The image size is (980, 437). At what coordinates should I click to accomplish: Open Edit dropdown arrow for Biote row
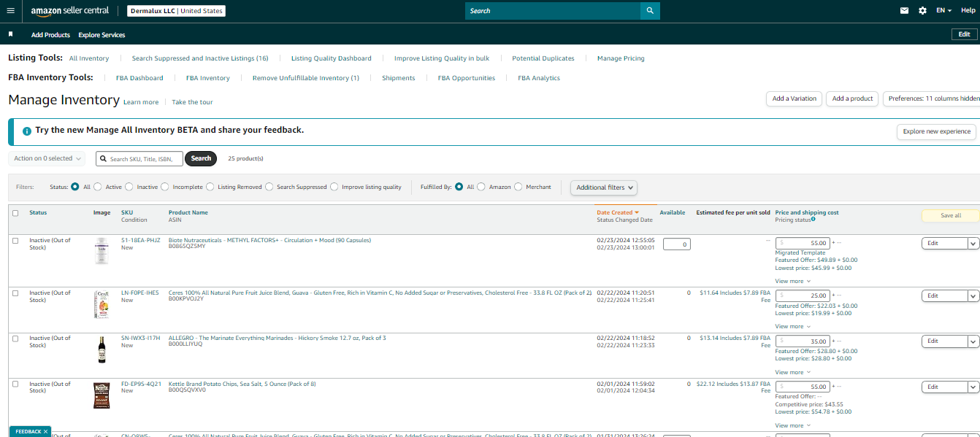pos(973,244)
